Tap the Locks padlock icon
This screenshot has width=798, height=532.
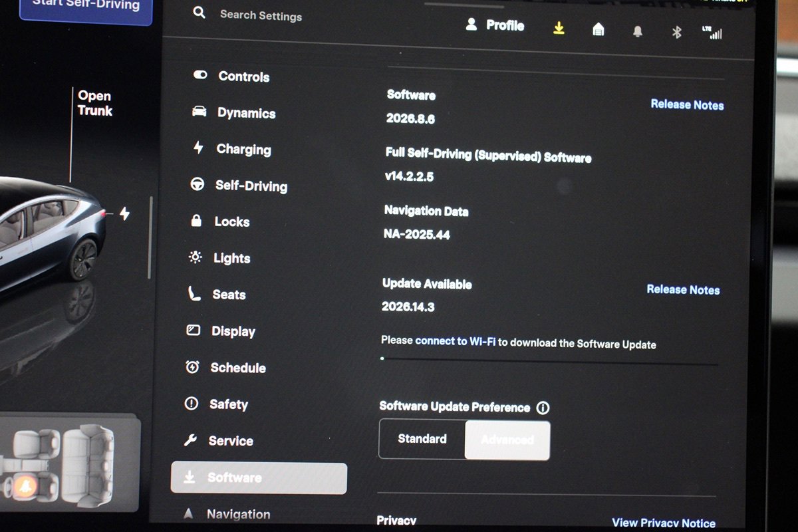click(196, 220)
